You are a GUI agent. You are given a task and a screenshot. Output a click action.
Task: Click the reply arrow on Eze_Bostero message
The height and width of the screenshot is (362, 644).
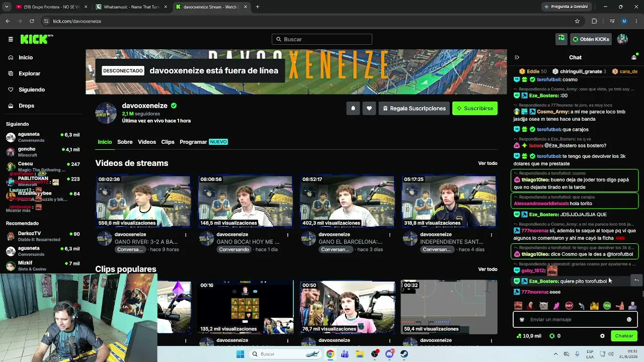[636, 281]
